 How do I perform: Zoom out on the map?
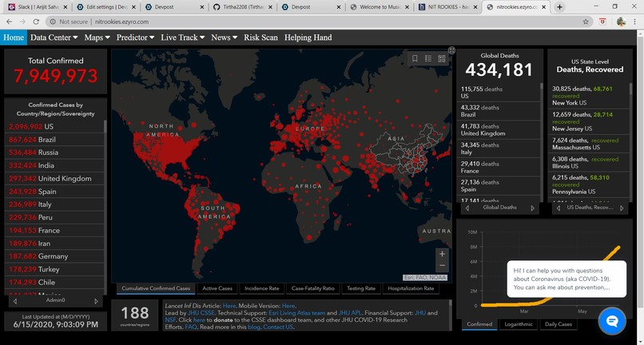coord(442,266)
